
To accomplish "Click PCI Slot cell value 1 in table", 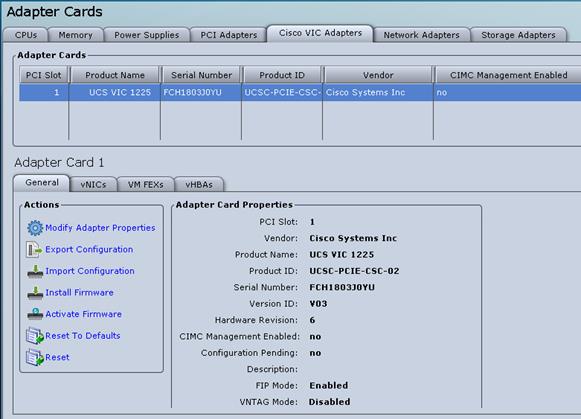I will click(x=44, y=93).
